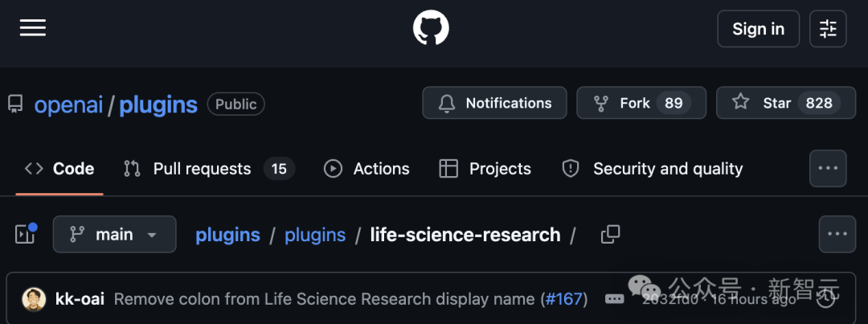Click the Sign in button

[758, 30]
